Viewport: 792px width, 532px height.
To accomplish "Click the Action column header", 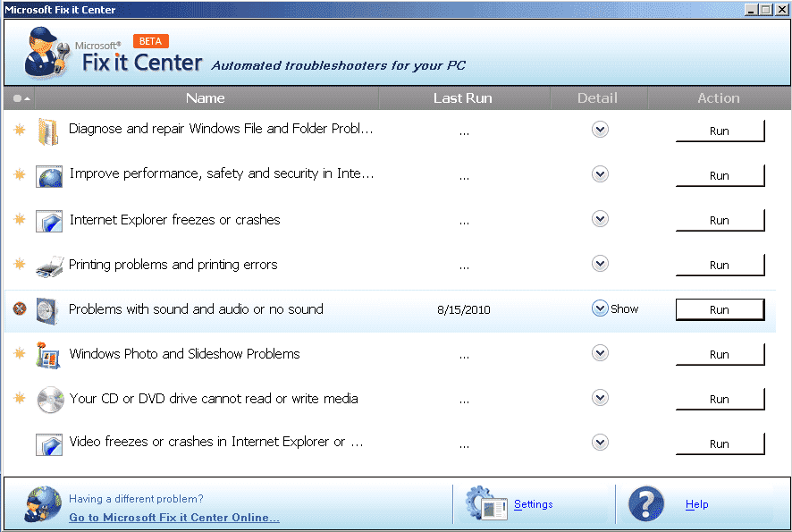I will pyautogui.click(x=719, y=98).
